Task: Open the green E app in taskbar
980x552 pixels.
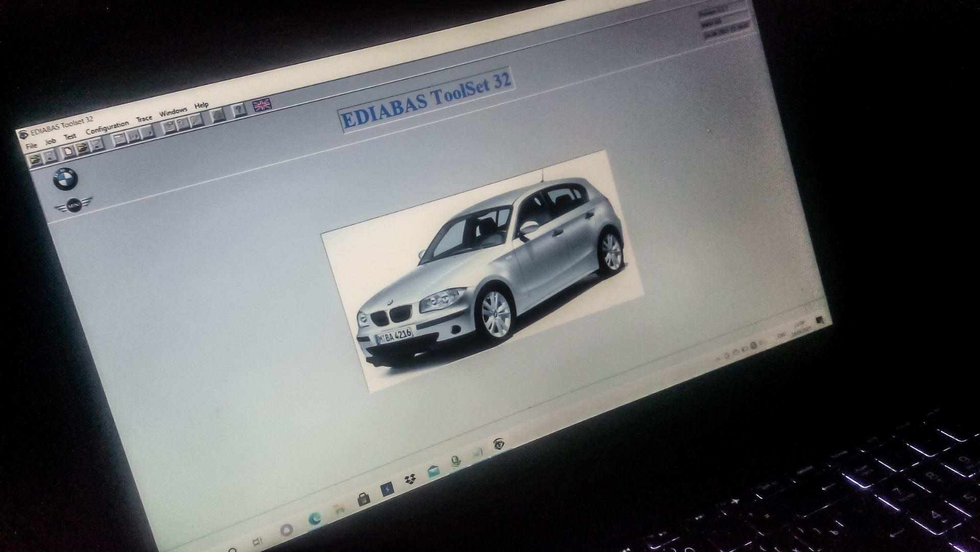Action: 456,462
